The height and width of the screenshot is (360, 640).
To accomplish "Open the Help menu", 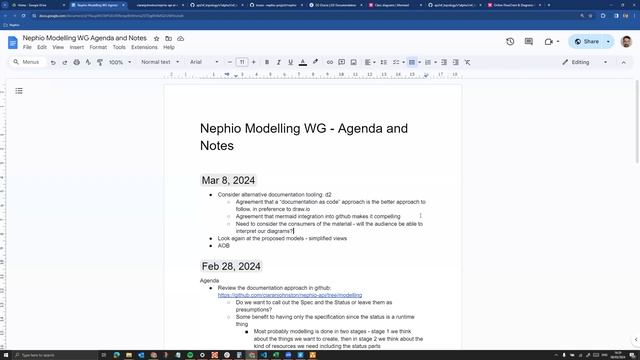I will [x=169, y=47].
